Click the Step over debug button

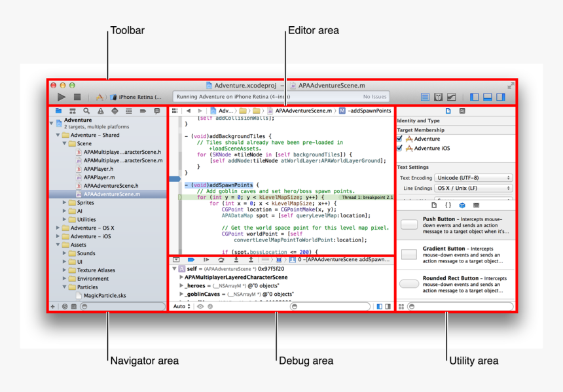pyautogui.click(x=221, y=260)
